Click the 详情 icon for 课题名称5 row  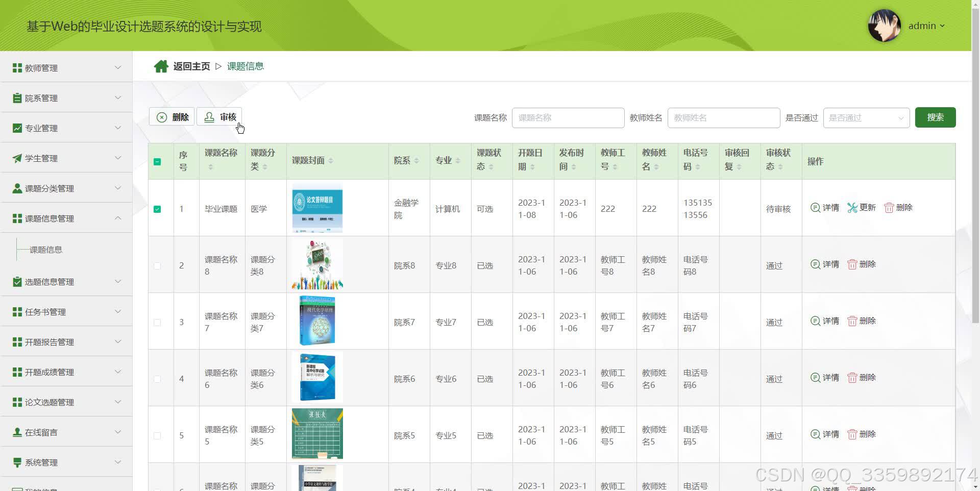[815, 434]
